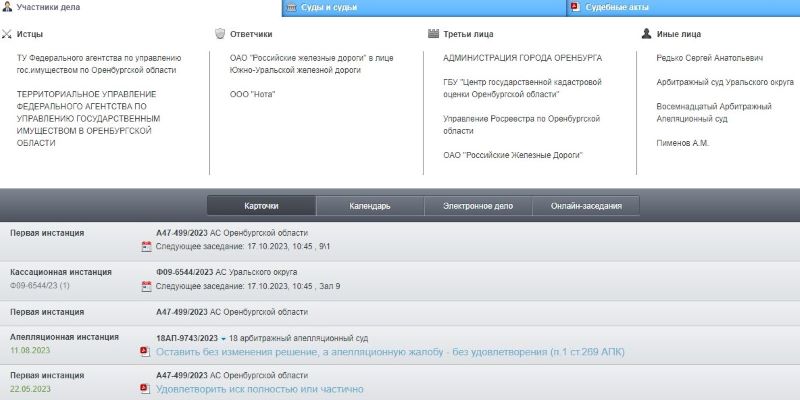800x400 pixels.
Task: Click the defendants shield icon
Action: pyautogui.click(x=220, y=34)
